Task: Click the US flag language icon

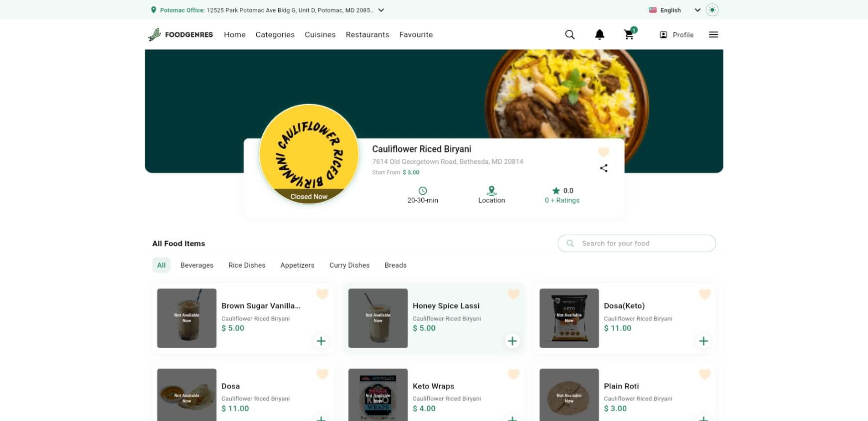Action: click(653, 10)
